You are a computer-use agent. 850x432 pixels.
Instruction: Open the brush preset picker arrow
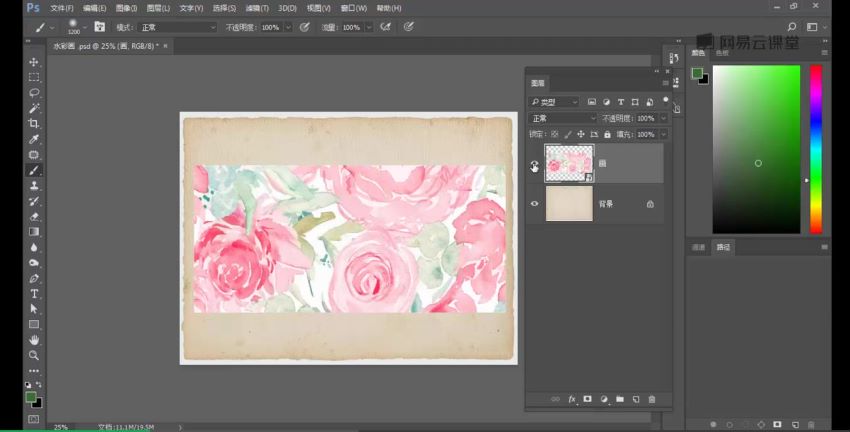(85, 27)
